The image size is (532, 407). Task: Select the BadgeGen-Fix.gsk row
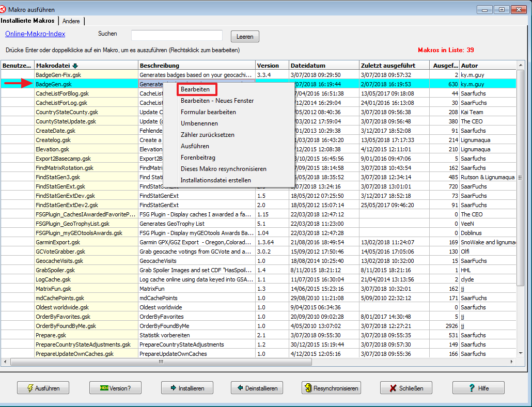[258, 74]
